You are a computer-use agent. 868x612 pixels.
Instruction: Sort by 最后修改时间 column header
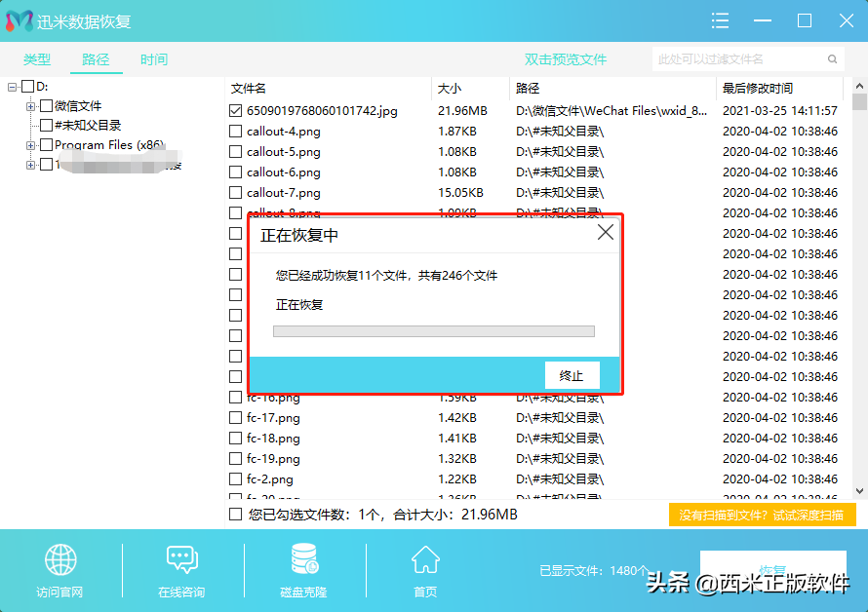pyautogui.click(x=757, y=89)
